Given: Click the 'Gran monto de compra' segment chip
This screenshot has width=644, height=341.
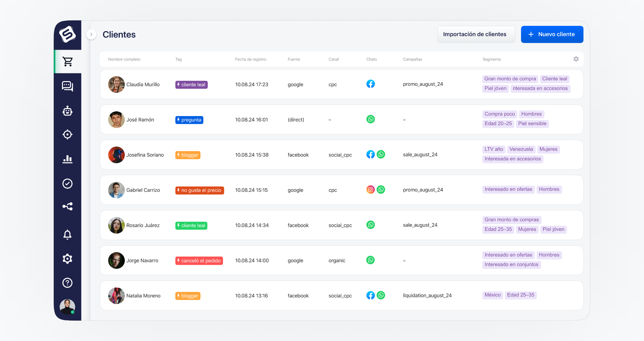Looking at the screenshot, I should coord(510,79).
